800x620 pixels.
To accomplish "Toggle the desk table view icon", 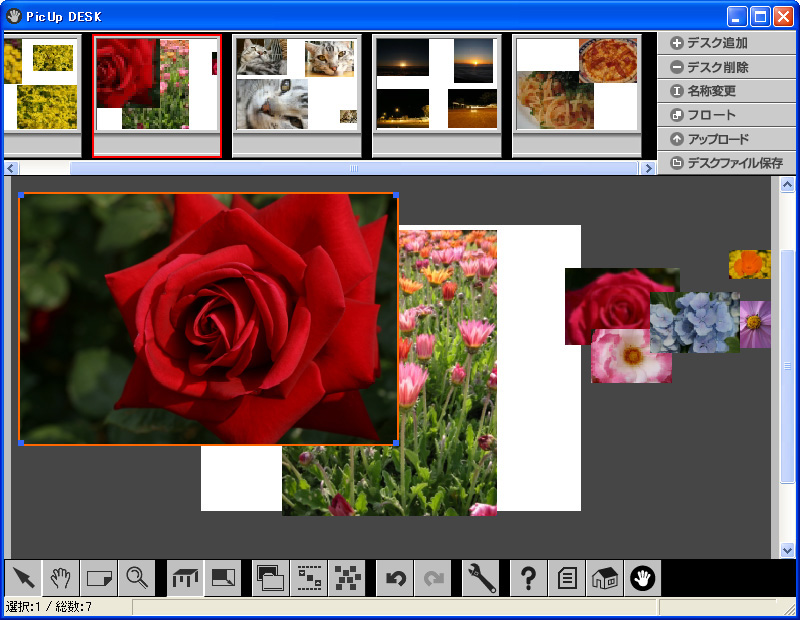I will (186, 578).
